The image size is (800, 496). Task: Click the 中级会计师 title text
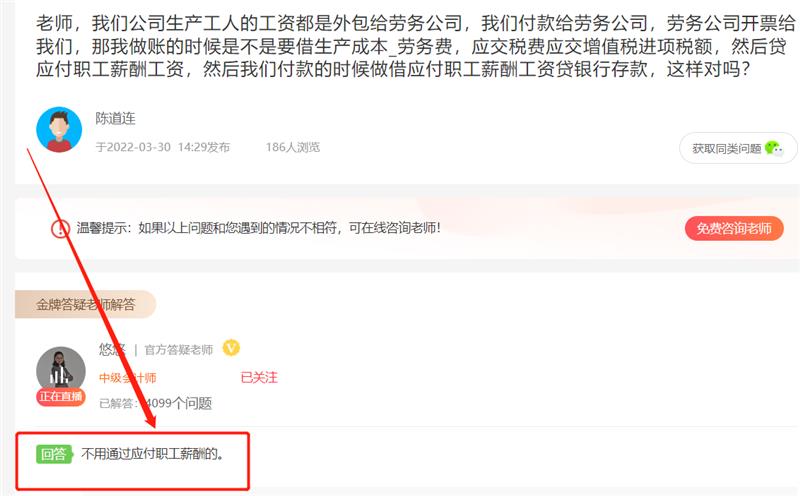click(128, 378)
